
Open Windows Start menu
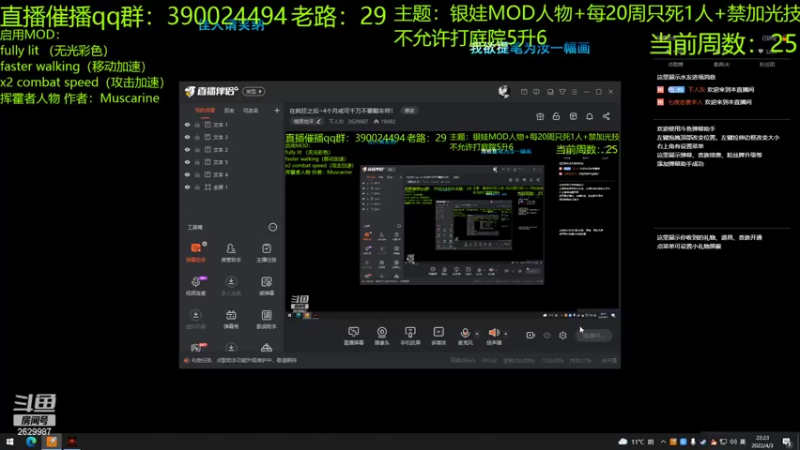(10, 442)
